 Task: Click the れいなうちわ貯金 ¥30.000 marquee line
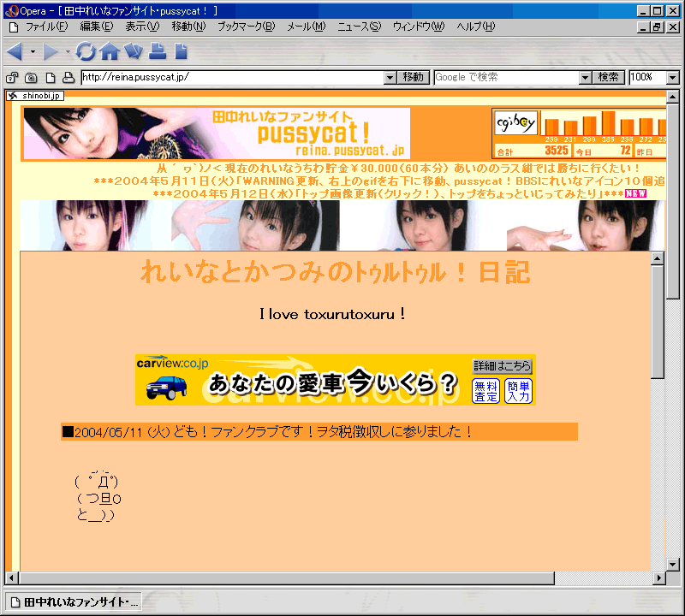[x=398, y=168]
